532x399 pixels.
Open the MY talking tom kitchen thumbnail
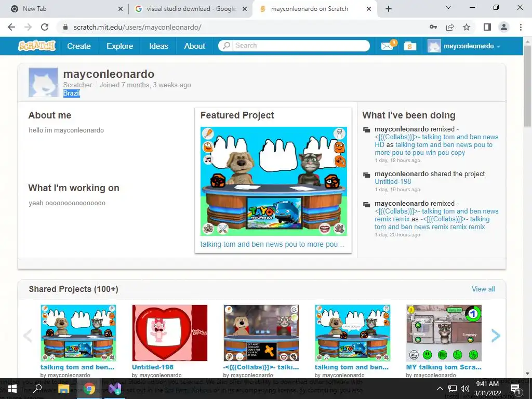click(444, 333)
